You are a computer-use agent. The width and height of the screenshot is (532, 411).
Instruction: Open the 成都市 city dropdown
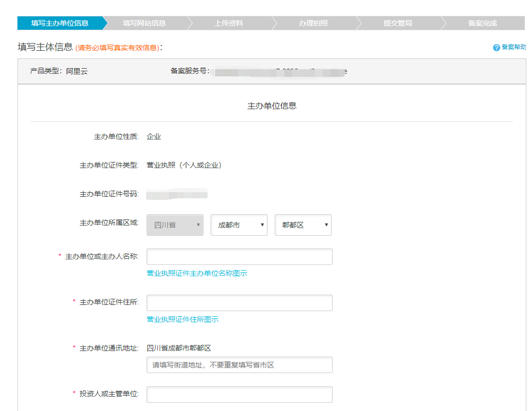[x=239, y=224]
